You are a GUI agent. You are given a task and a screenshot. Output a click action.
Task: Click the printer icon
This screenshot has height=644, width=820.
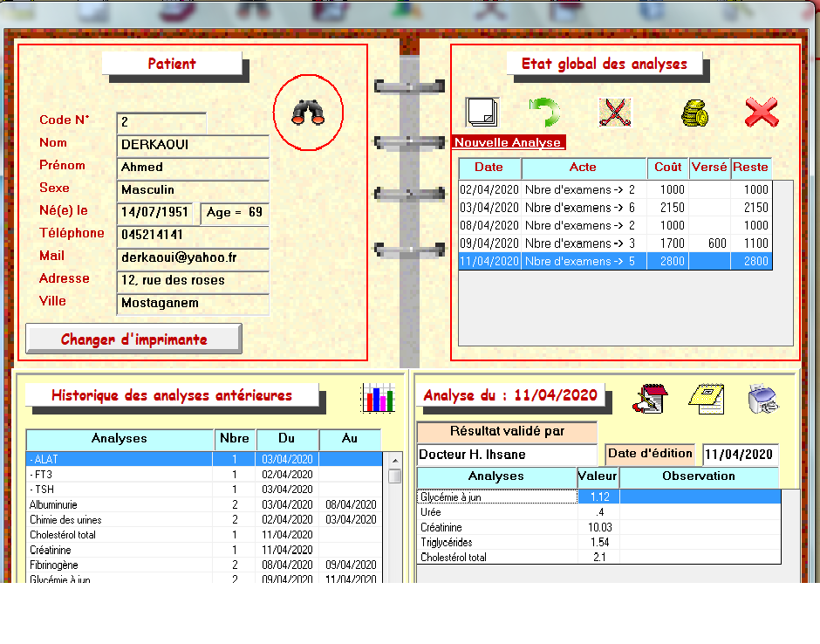[763, 399]
